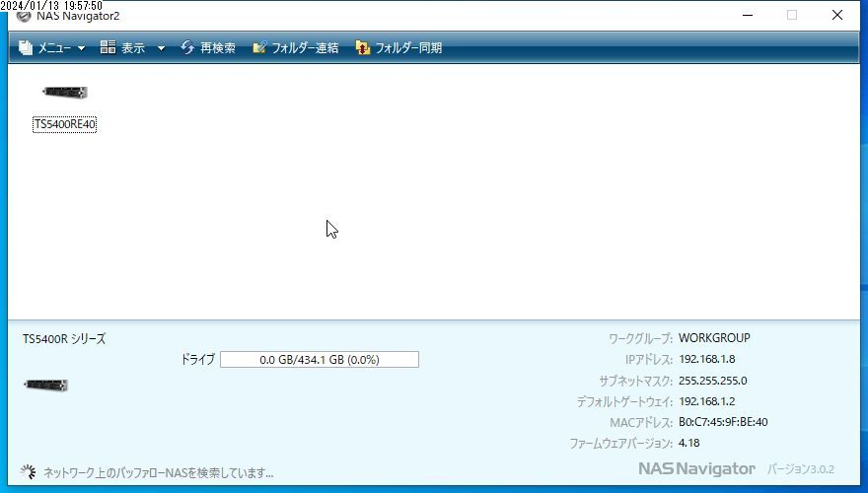Screen dimensions: 868x493
Task: Expand the 表示 dropdown arrow
Action: (x=161, y=48)
